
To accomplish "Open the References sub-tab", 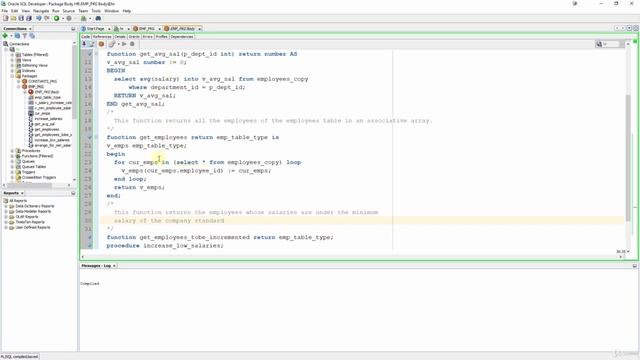I will [102, 37].
